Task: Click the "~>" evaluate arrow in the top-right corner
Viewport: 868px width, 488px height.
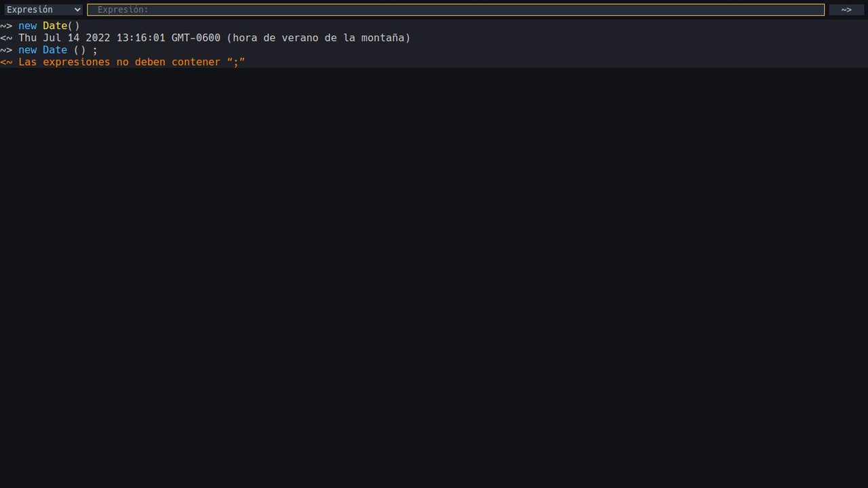Action: pos(846,9)
